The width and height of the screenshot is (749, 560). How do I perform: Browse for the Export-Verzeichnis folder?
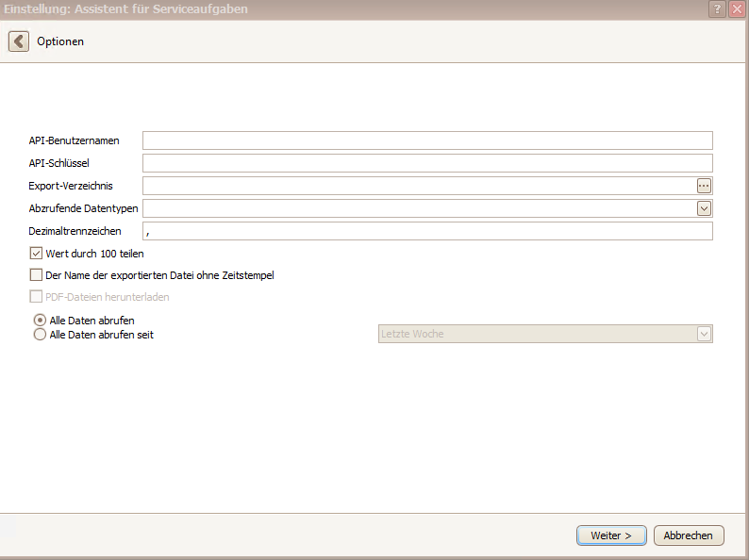tap(704, 186)
